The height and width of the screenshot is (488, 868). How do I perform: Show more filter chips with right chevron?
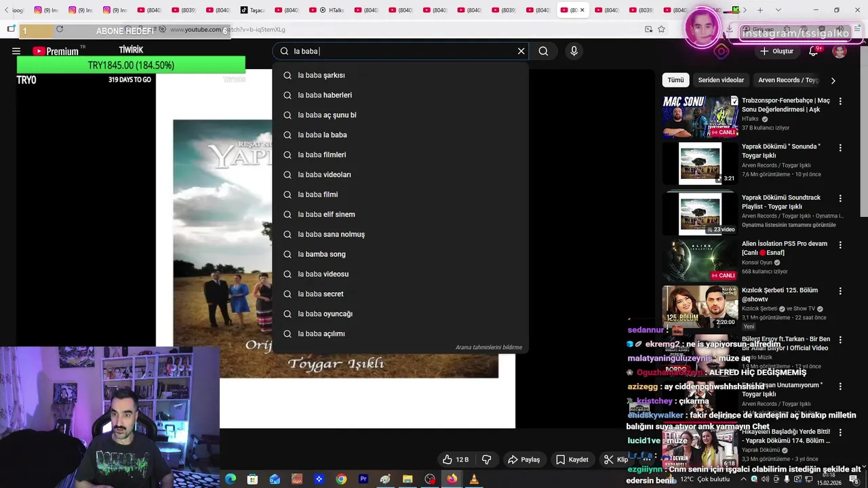(x=833, y=80)
